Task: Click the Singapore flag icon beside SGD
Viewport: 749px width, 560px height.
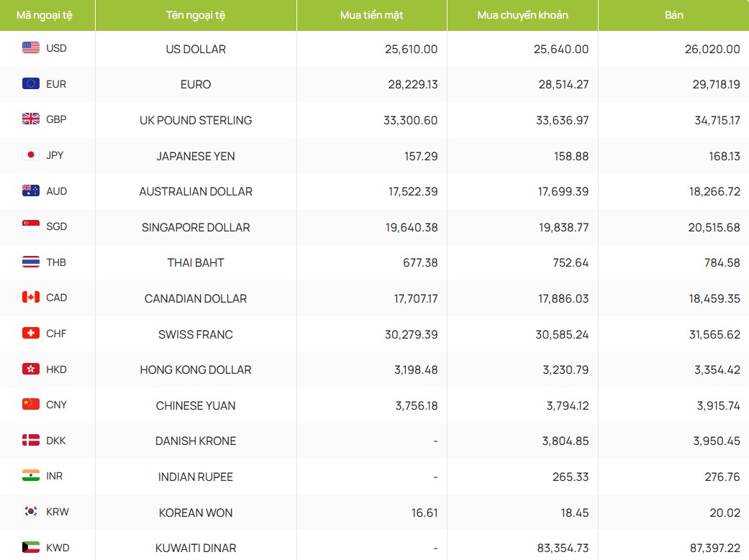Action: tap(30, 226)
